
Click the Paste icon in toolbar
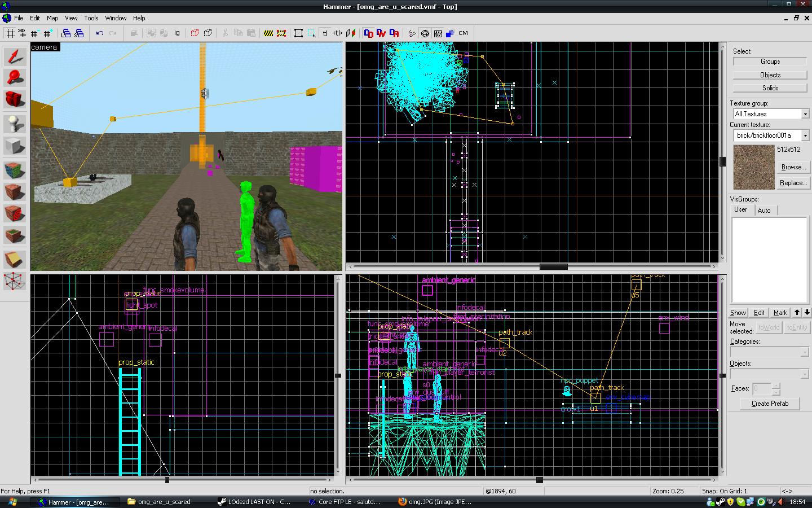click(251, 33)
